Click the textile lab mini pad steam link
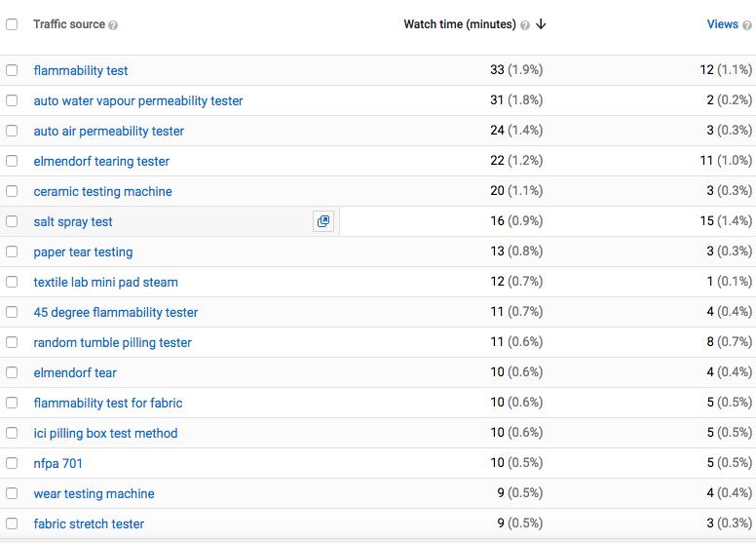Viewport: 756px width, 543px height. click(x=105, y=282)
